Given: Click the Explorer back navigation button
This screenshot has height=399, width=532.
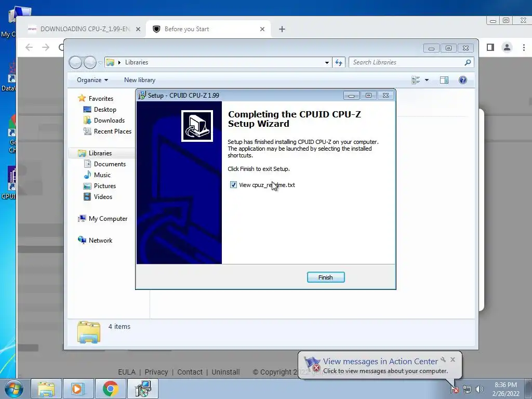Looking at the screenshot, I should [x=75, y=62].
